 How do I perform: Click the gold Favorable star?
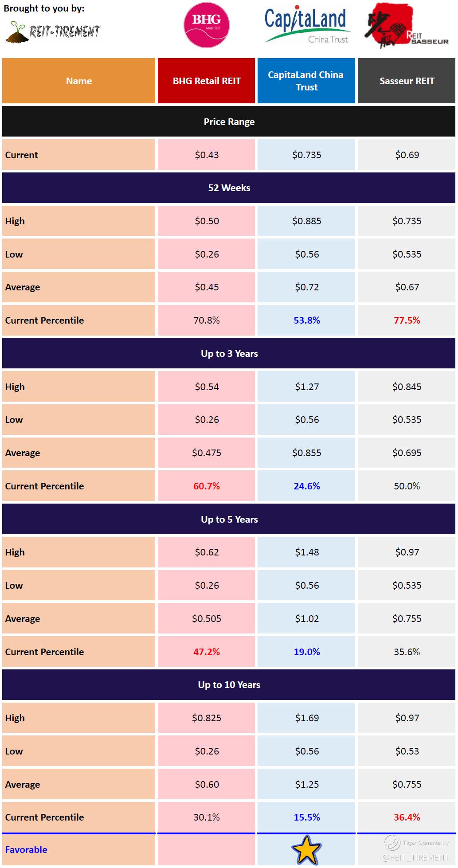(306, 849)
